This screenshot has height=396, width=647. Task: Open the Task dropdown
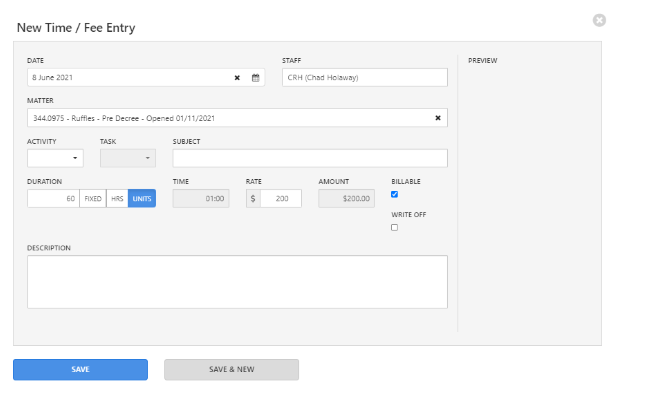pos(128,158)
